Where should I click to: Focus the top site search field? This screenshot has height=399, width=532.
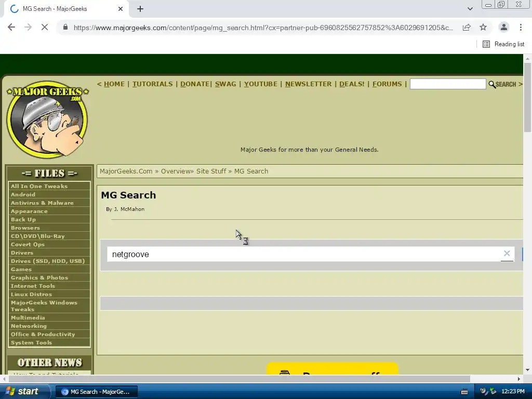[x=448, y=84]
